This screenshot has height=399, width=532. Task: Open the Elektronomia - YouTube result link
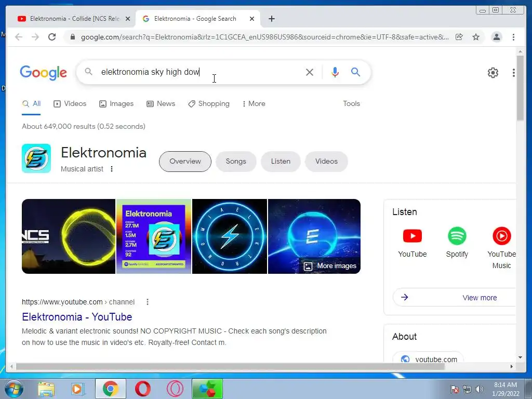(x=77, y=317)
